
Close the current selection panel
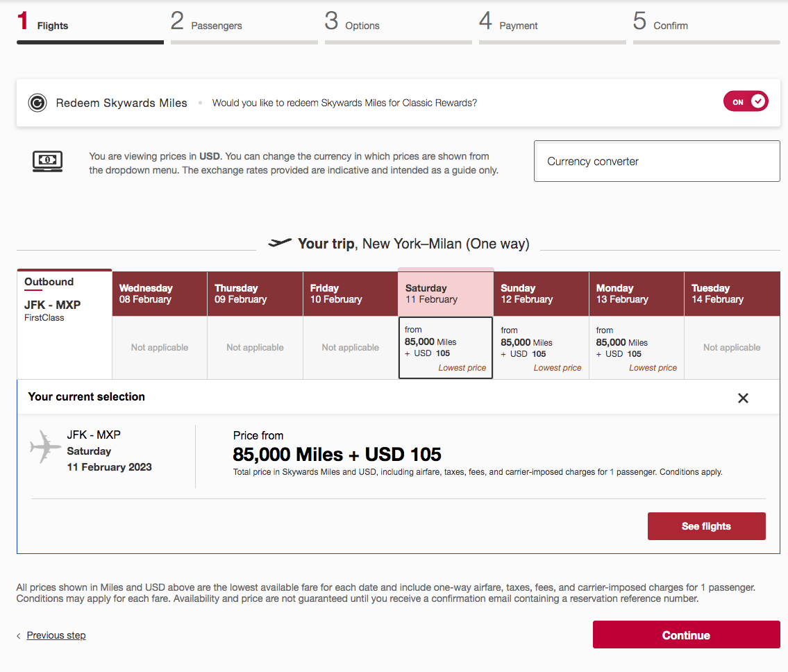pyautogui.click(x=743, y=398)
